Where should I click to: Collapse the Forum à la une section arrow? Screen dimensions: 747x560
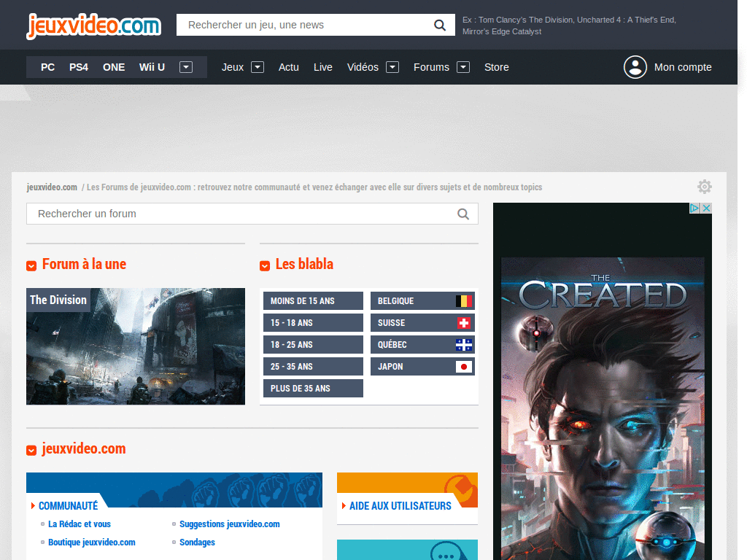pyautogui.click(x=31, y=265)
